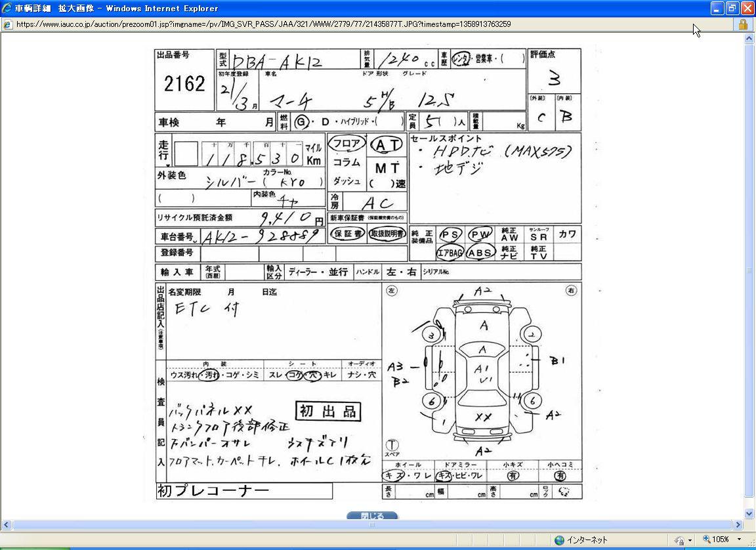Restore down the Internet Explorer window

[732, 9]
